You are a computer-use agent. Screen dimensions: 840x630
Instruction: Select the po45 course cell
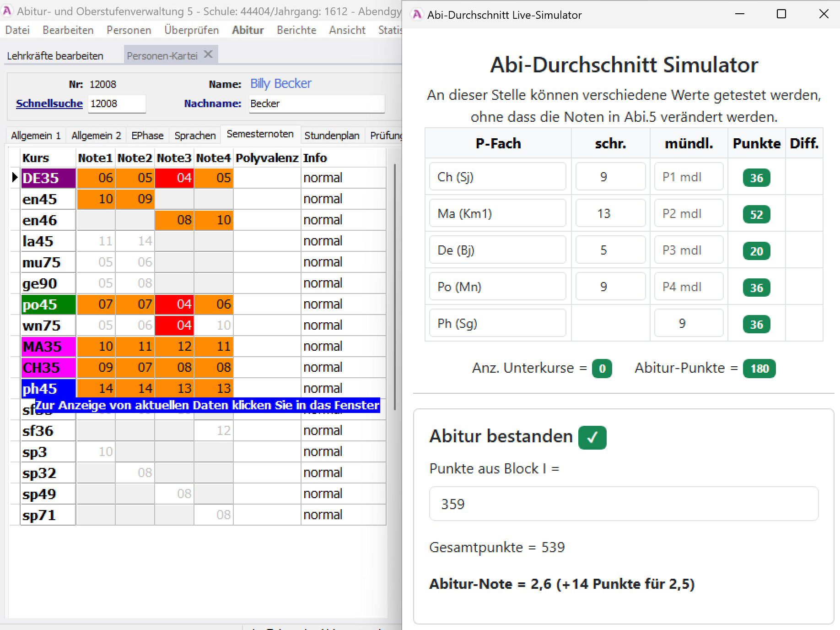48,304
